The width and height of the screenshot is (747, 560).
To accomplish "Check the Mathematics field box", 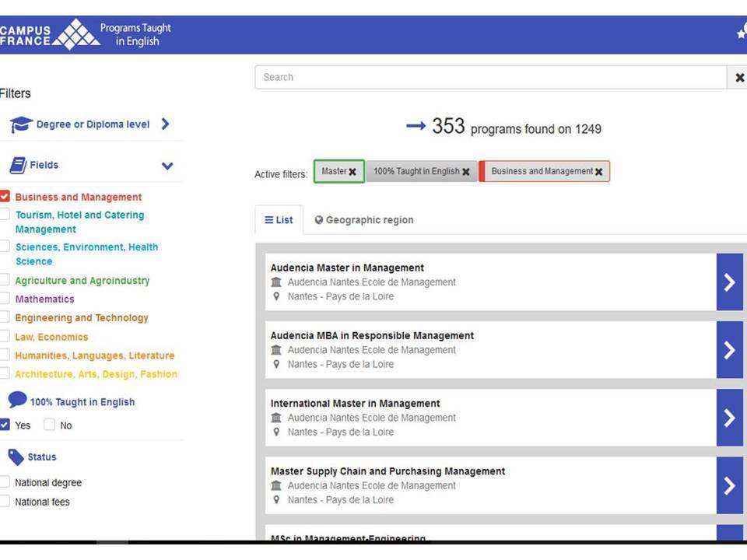I will coord(5,298).
